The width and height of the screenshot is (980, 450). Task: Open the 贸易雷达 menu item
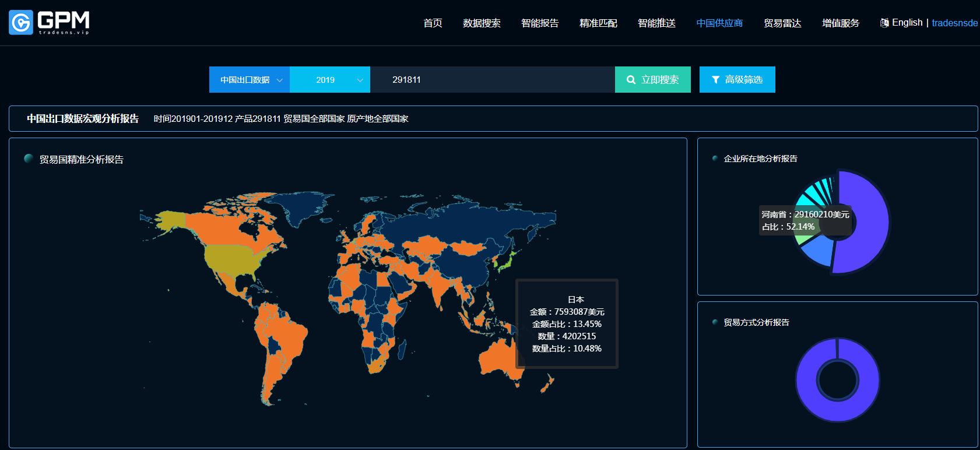[x=782, y=23]
